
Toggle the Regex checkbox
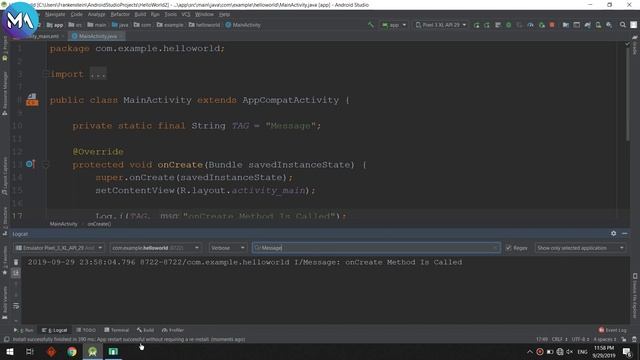pyautogui.click(x=509, y=248)
